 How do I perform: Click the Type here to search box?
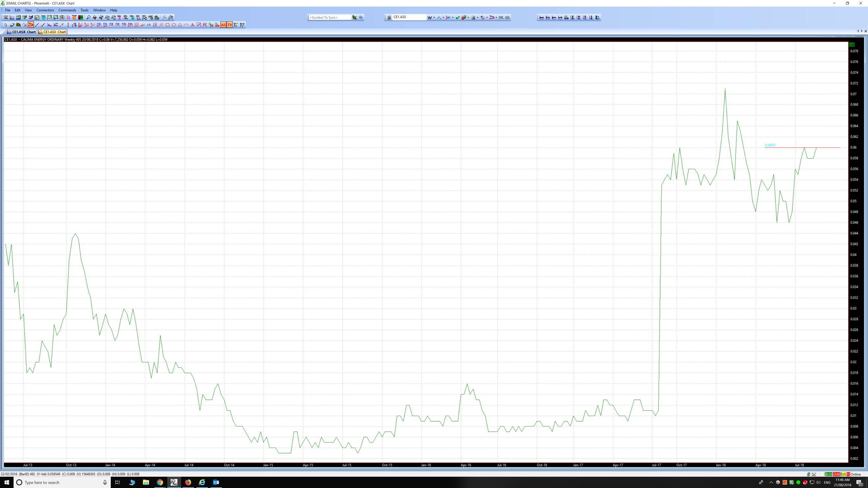click(62, 482)
